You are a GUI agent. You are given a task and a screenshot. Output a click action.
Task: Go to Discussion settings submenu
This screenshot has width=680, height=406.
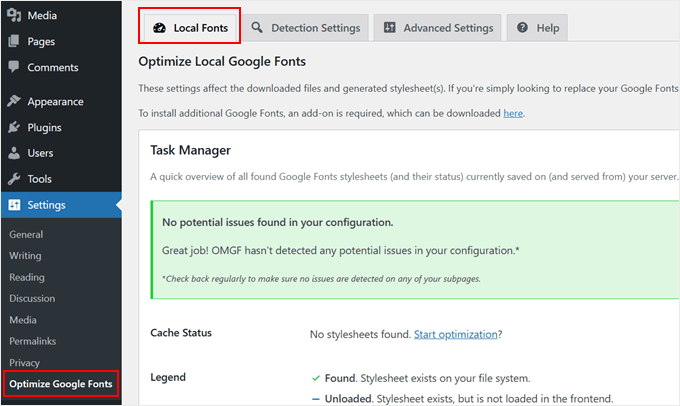coord(32,298)
